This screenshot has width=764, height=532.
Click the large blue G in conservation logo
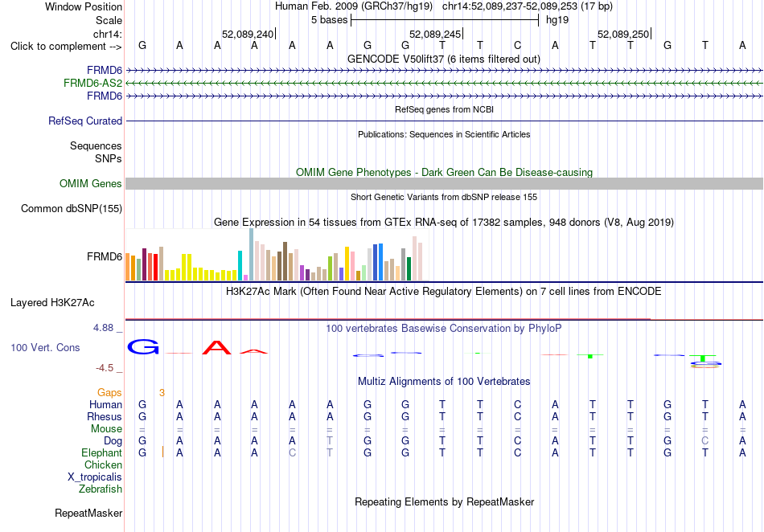(143, 347)
